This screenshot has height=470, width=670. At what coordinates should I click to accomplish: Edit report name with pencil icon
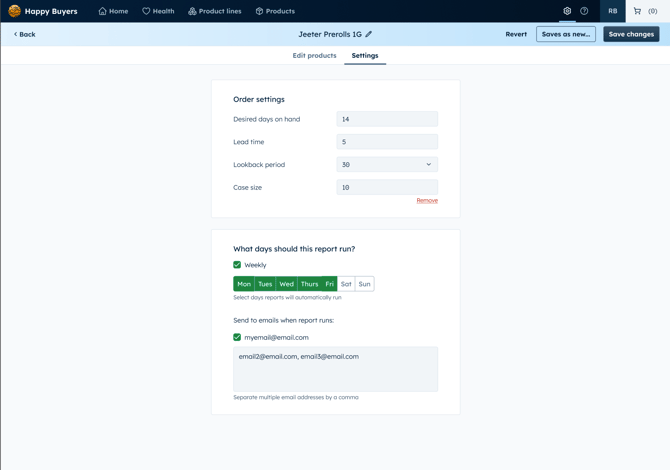click(369, 34)
